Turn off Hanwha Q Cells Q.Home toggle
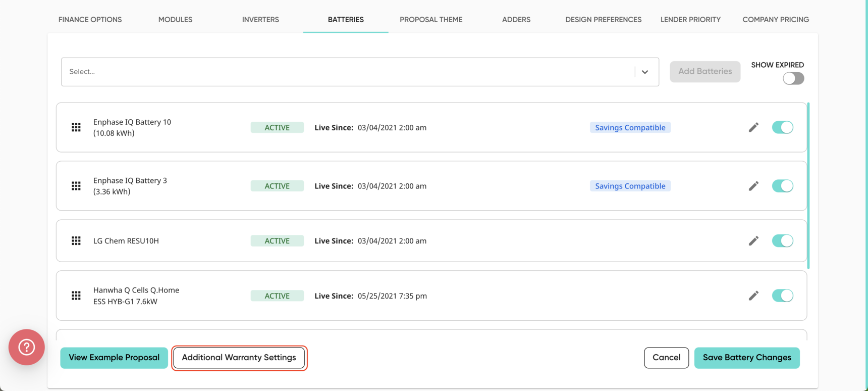The image size is (868, 391). click(783, 296)
